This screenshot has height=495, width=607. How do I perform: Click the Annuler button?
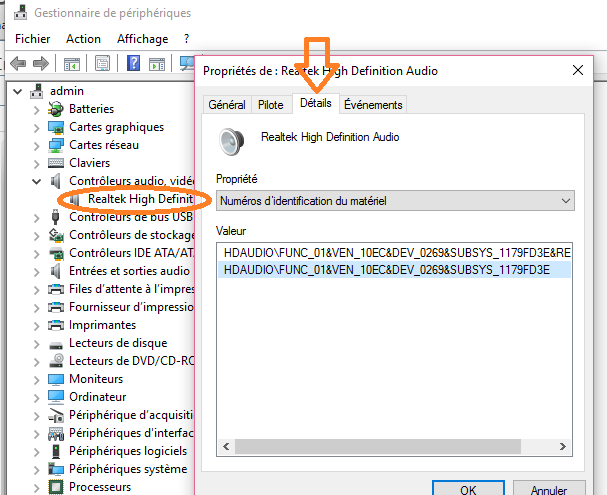tap(549, 489)
